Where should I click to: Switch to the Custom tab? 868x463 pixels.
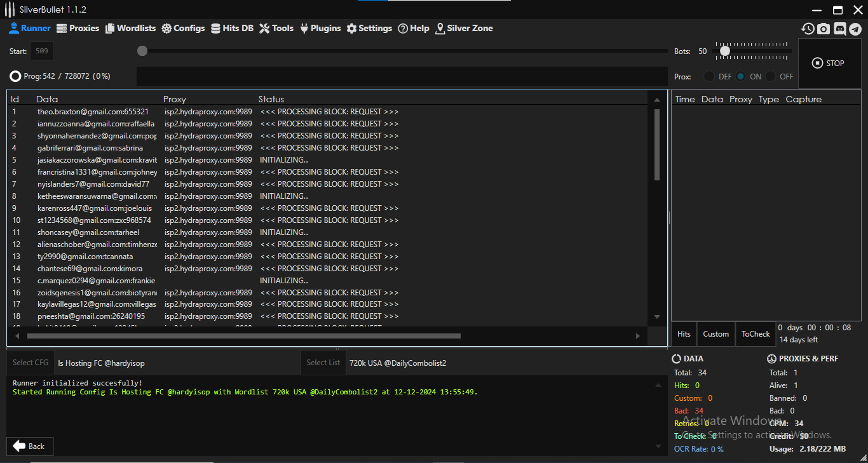(x=716, y=334)
